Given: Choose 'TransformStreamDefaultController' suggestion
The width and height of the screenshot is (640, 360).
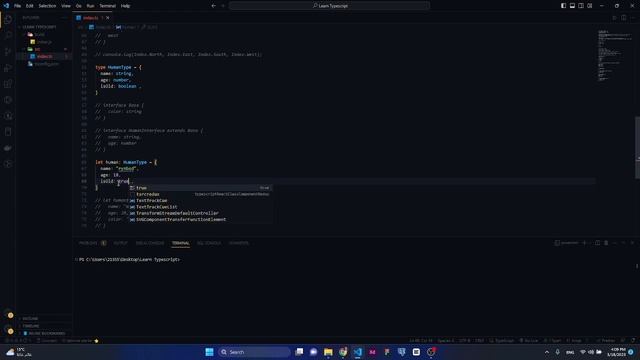Looking at the screenshot, I should pos(200,213).
